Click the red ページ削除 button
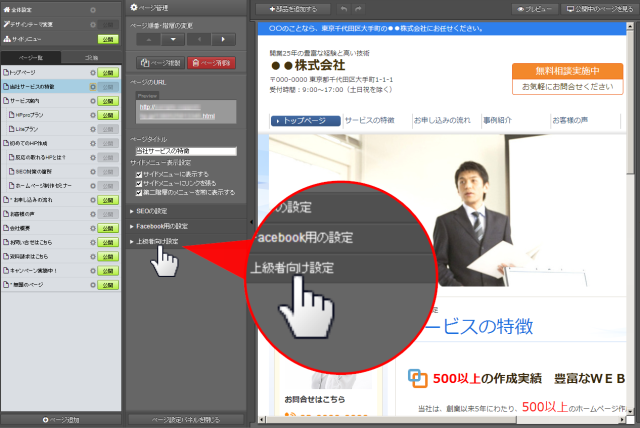This screenshot has height=428, width=640. point(212,63)
